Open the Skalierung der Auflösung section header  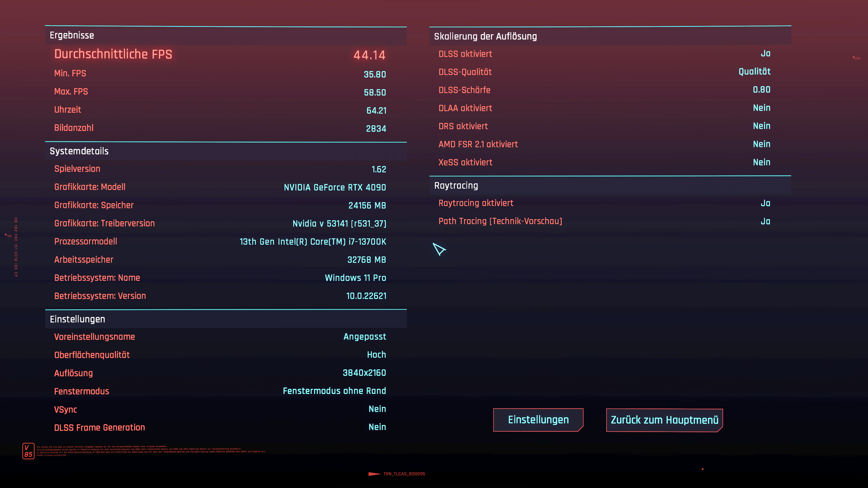[485, 36]
